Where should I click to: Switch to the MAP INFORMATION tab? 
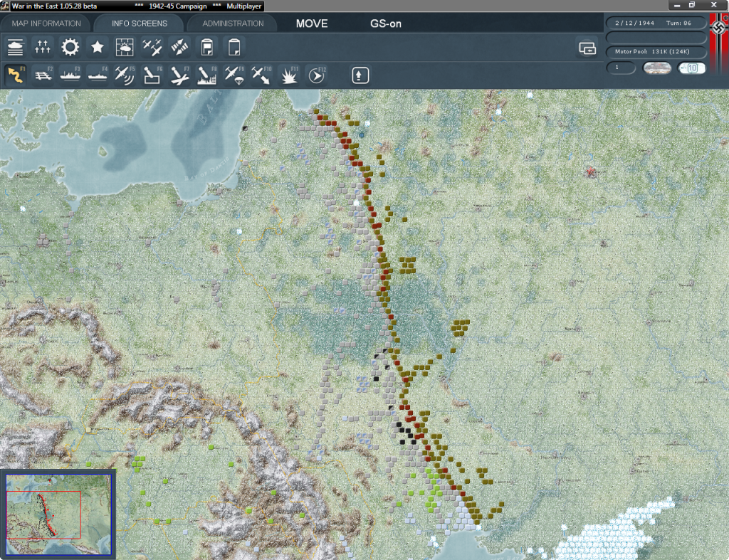[46, 23]
